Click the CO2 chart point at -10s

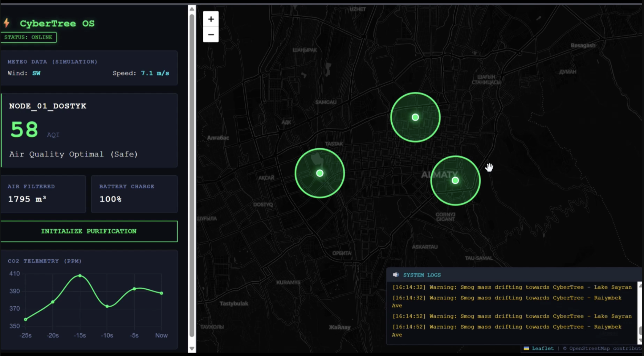107,306
